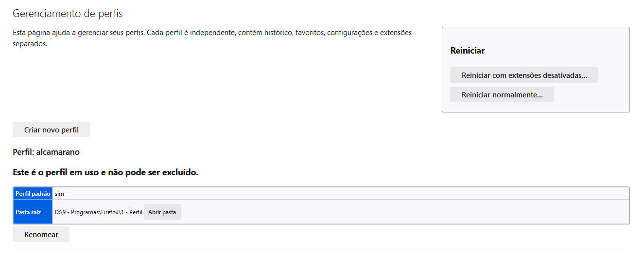Click the description line starting 'Esta página ajuda'
Viewport: 644px width, 260px height.
[212, 33]
